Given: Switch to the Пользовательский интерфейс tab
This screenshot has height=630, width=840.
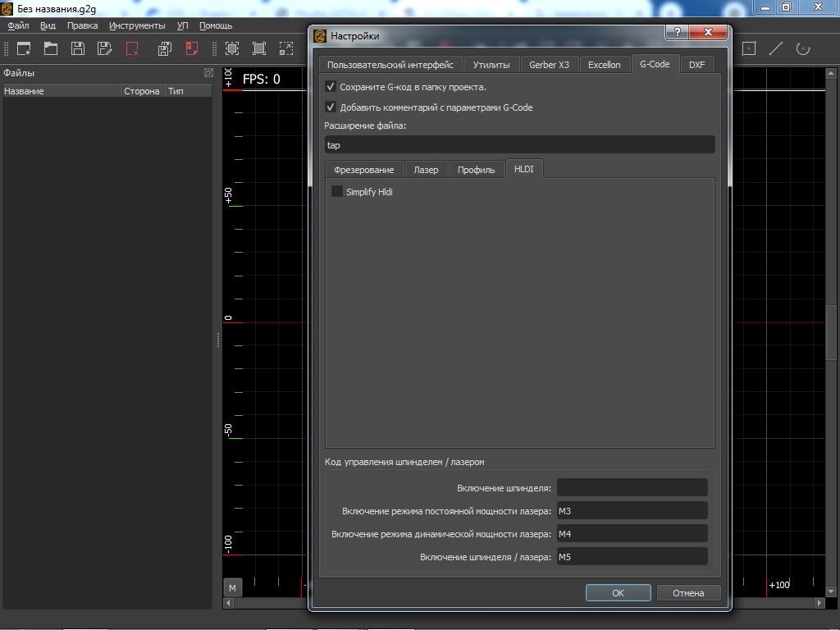Looking at the screenshot, I should point(390,64).
